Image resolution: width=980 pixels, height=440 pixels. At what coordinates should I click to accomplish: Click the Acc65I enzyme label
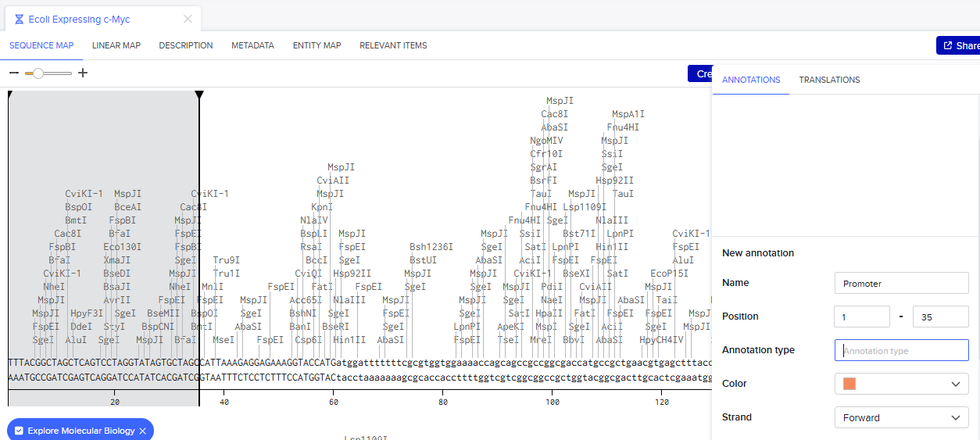coord(306,300)
